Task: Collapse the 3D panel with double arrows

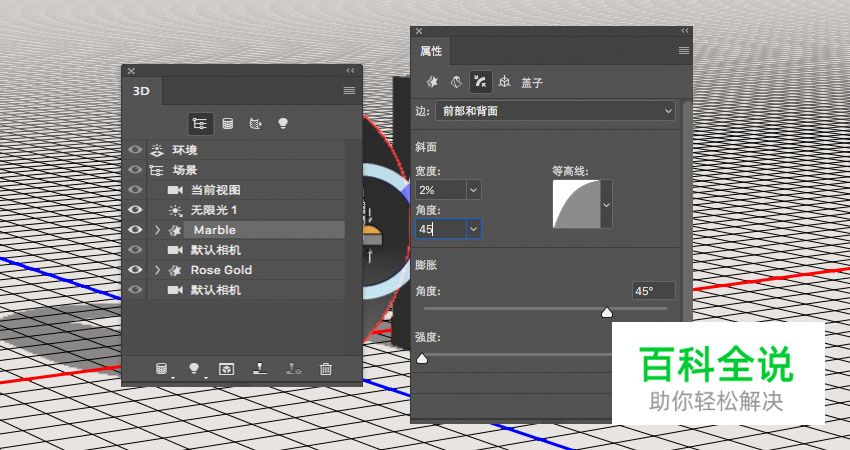Action: pos(350,70)
